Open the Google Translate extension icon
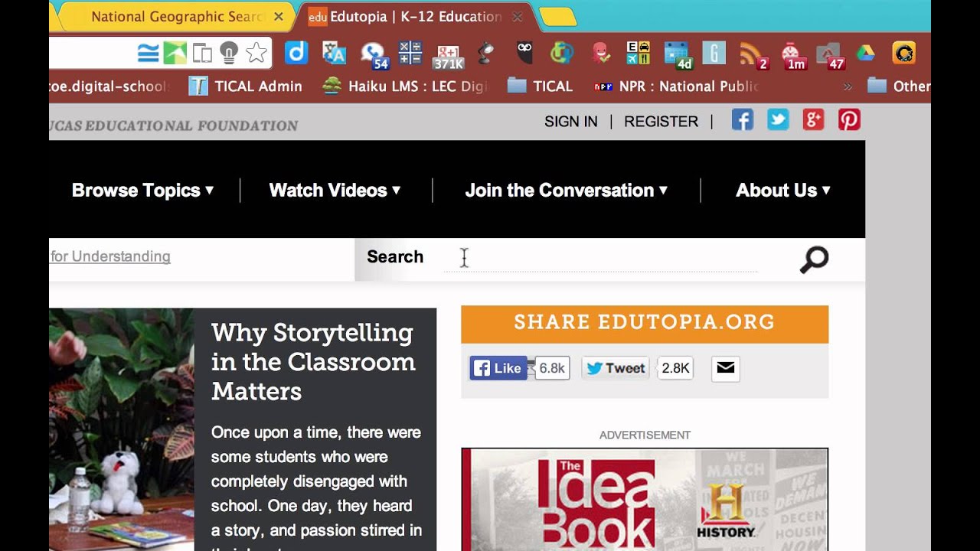The image size is (980, 551). [x=335, y=53]
